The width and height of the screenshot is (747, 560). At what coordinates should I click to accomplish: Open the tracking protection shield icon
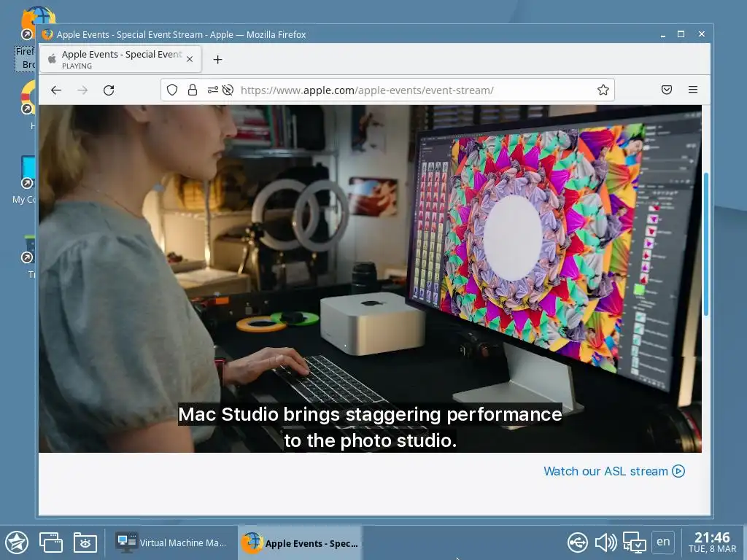[172, 90]
